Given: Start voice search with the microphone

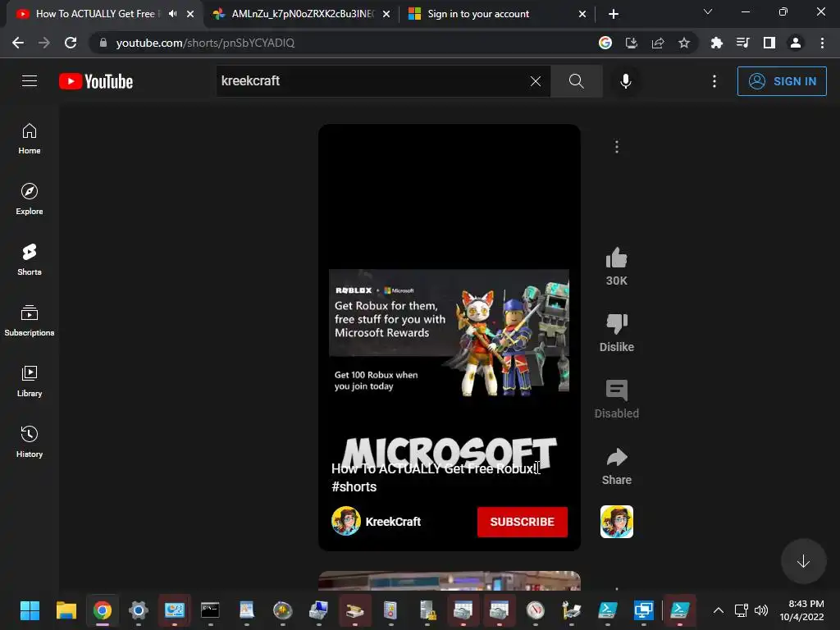Looking at the screenshot, I should point(625,81).
